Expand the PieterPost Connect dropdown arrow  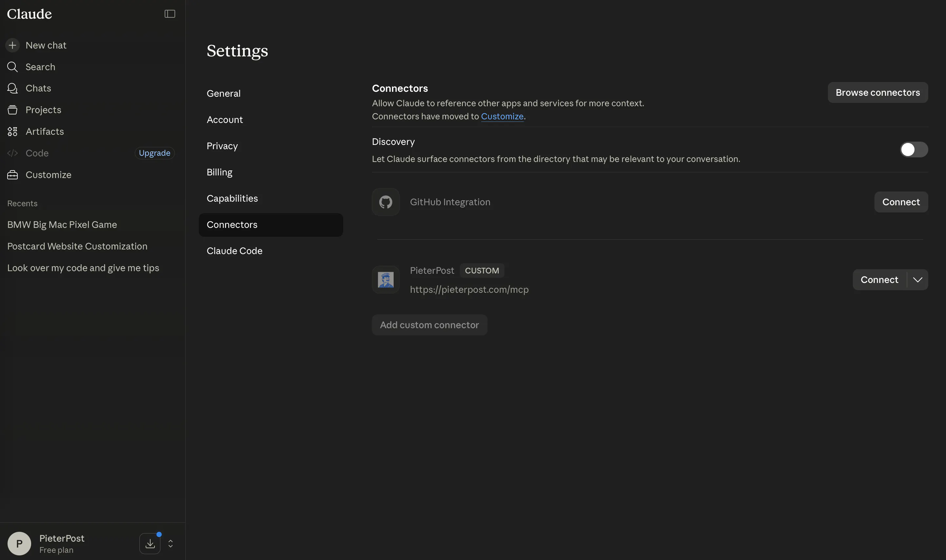[x=917, y=280]
